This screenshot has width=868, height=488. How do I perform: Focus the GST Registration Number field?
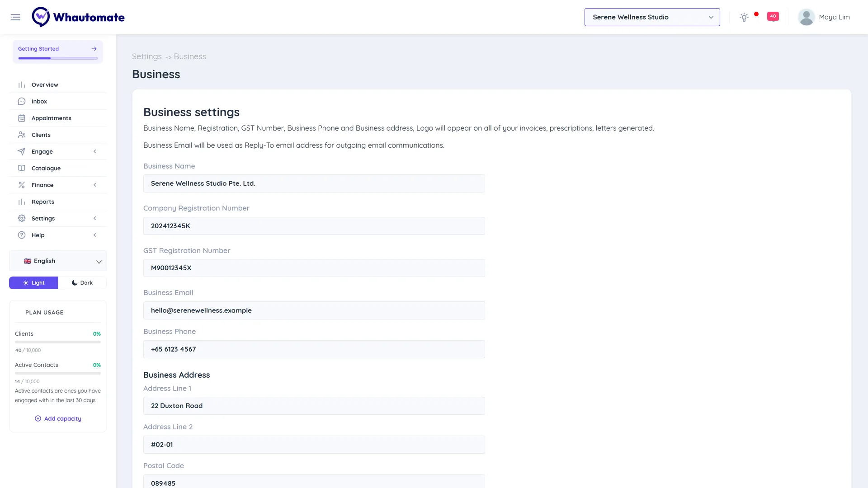click(x=314, y=268)
